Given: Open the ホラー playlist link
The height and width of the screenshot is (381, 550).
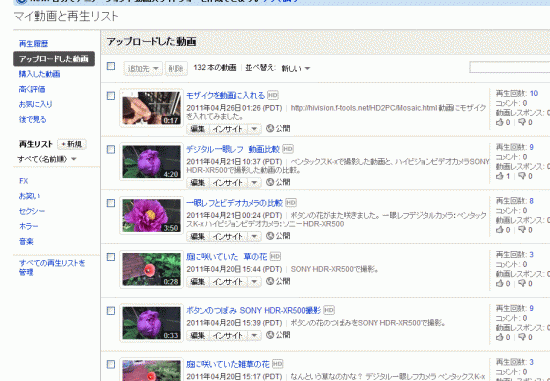Looking at the screenshot, I should [28, 226].
